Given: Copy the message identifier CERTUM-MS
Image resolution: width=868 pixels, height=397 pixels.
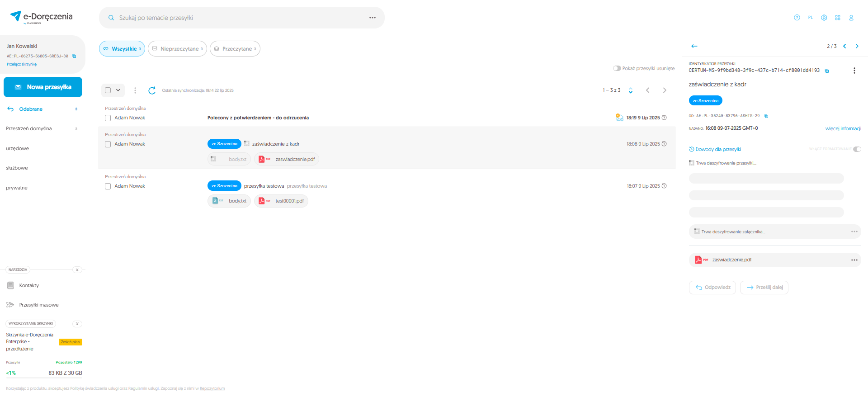Looking at the screenshot, I should click(x=827, y=71).
